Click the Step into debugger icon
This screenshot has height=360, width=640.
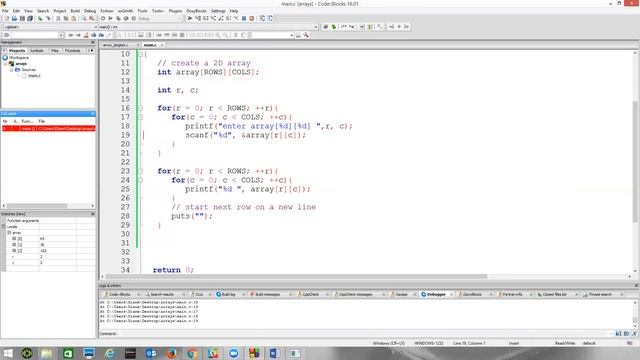[213, 18]
